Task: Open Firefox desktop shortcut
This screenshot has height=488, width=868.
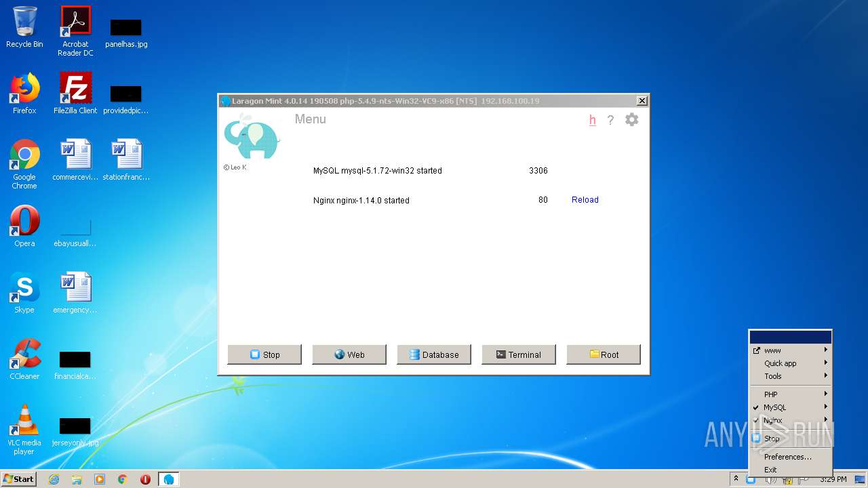Action: 24,94
